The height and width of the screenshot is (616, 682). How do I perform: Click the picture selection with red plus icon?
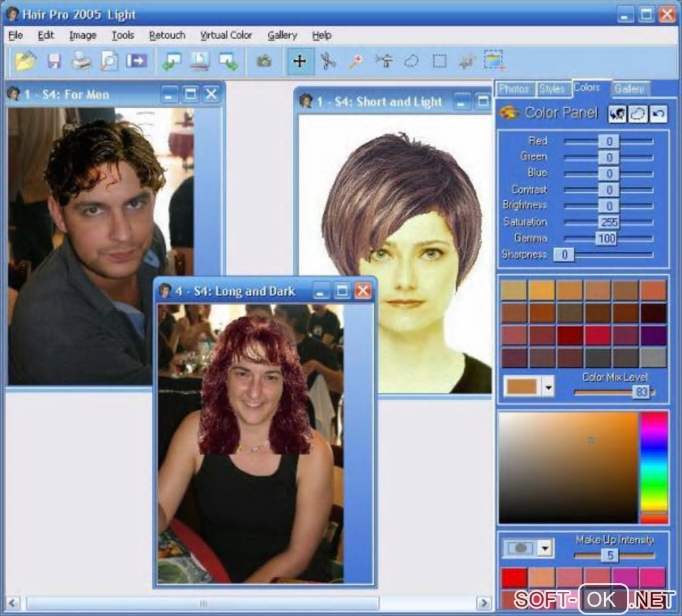coord(495,60)
